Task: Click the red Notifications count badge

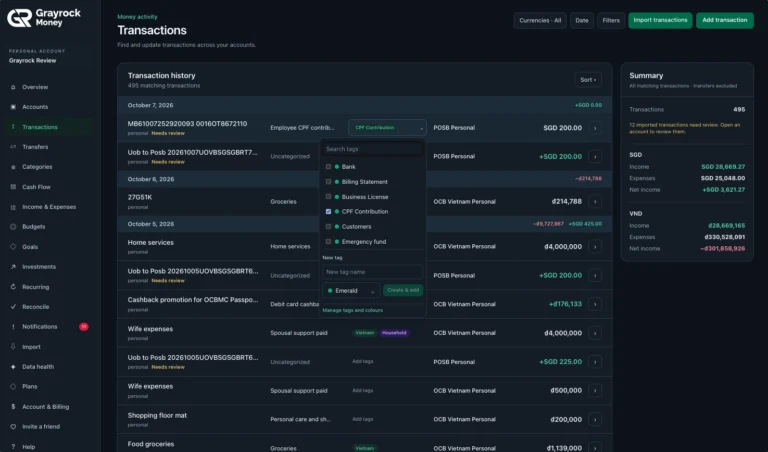Action: click(84, 327)
